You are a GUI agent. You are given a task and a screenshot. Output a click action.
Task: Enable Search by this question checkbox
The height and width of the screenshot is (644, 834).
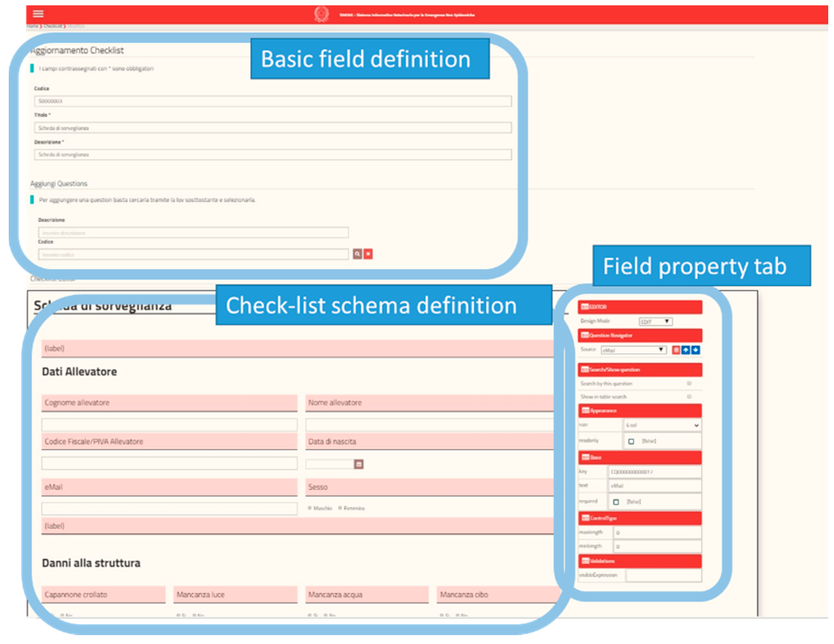(x=689, y=383)
